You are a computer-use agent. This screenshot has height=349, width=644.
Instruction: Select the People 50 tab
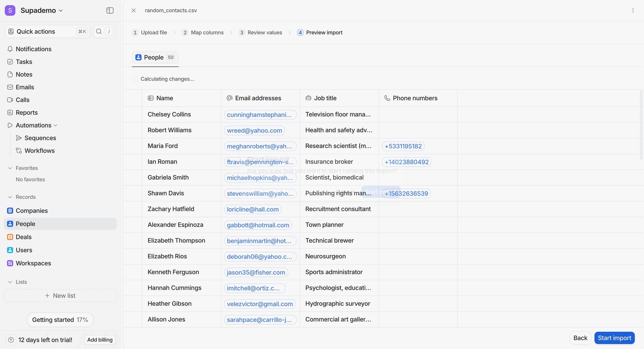pyautogui.click(x=155, y=58)
